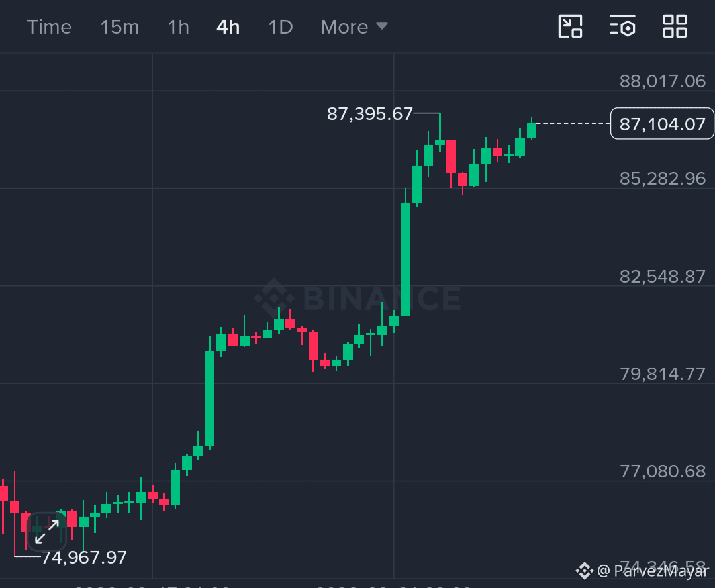Select the 4h interval
715x588 pixels.
(x=228, y=27)
